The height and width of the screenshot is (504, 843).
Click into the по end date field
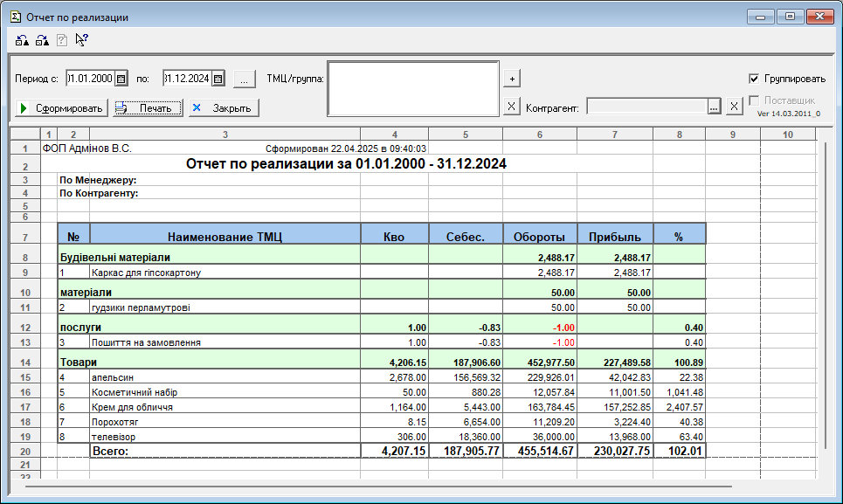tap(188, 79)
